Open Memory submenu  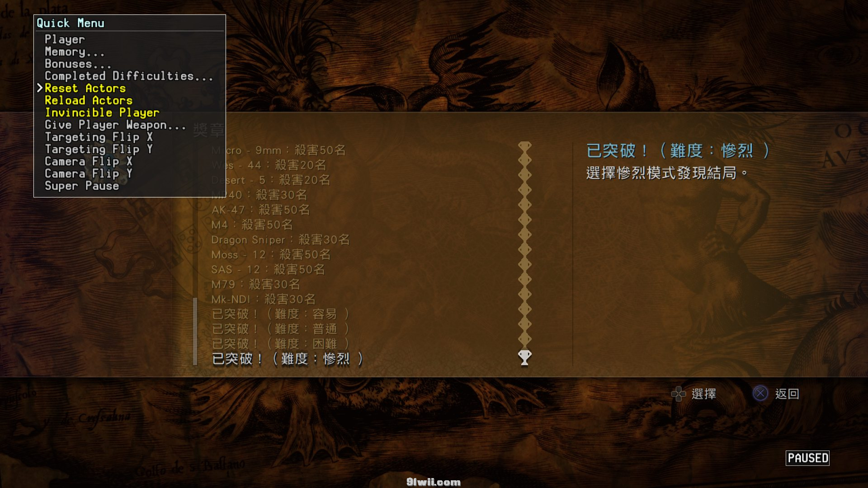tap(75, 51)
